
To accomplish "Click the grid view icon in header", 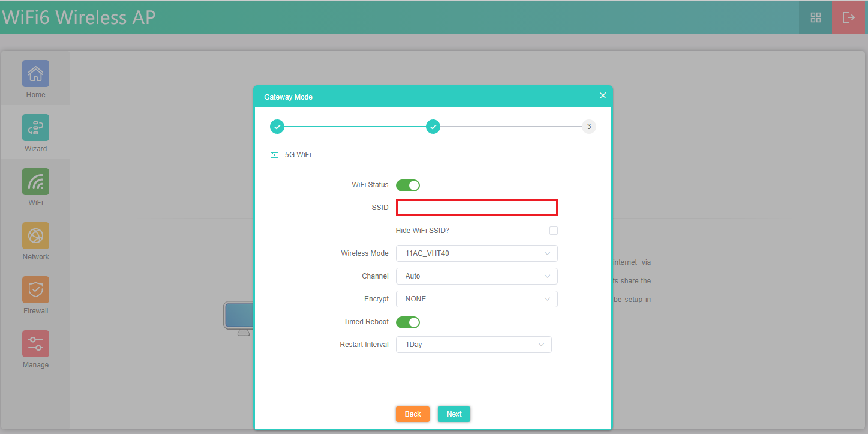I will 815,17.
